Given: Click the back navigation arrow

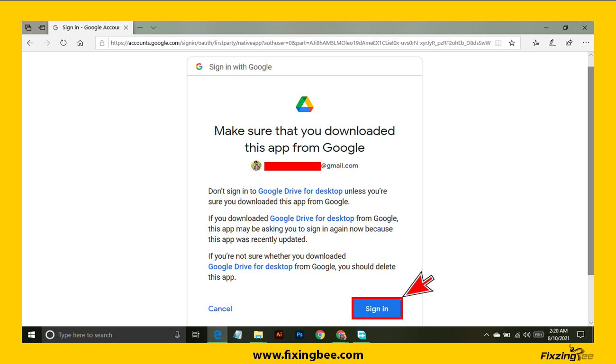Looking at the screenshot, I should click(30, 43).
